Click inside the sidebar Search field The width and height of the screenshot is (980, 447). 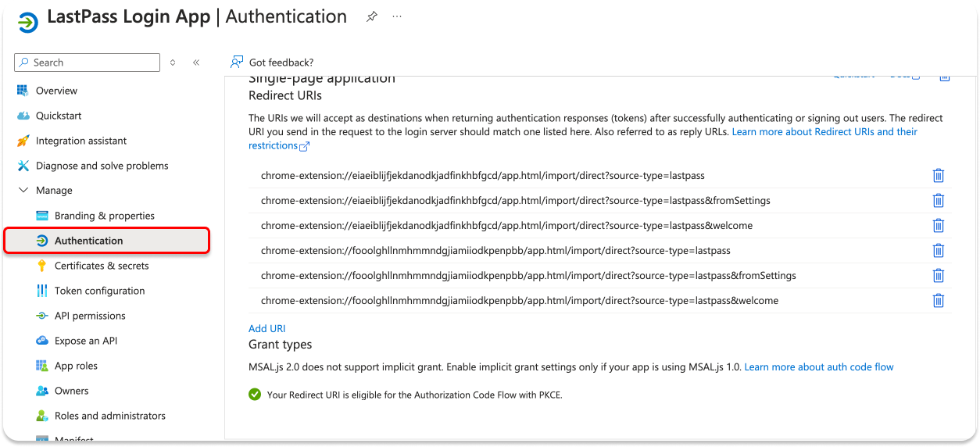click(x=88, y=63)
